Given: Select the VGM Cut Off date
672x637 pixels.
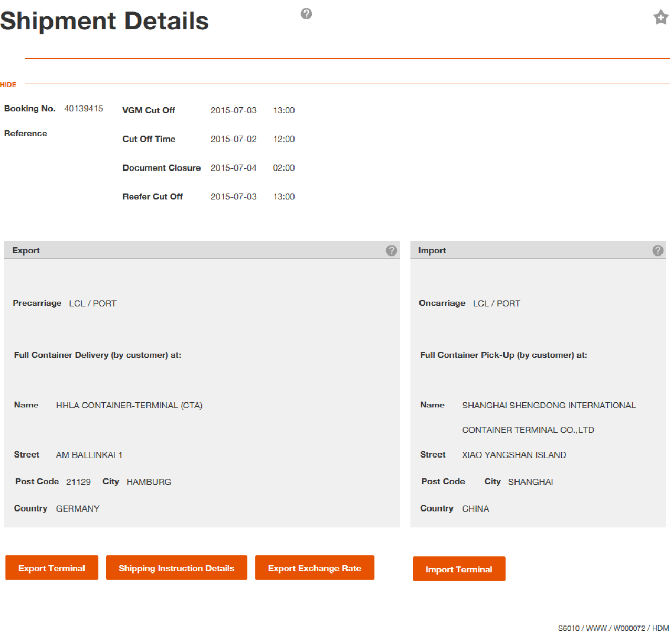Looking at the screenshot, I should (x=233, y=110).
